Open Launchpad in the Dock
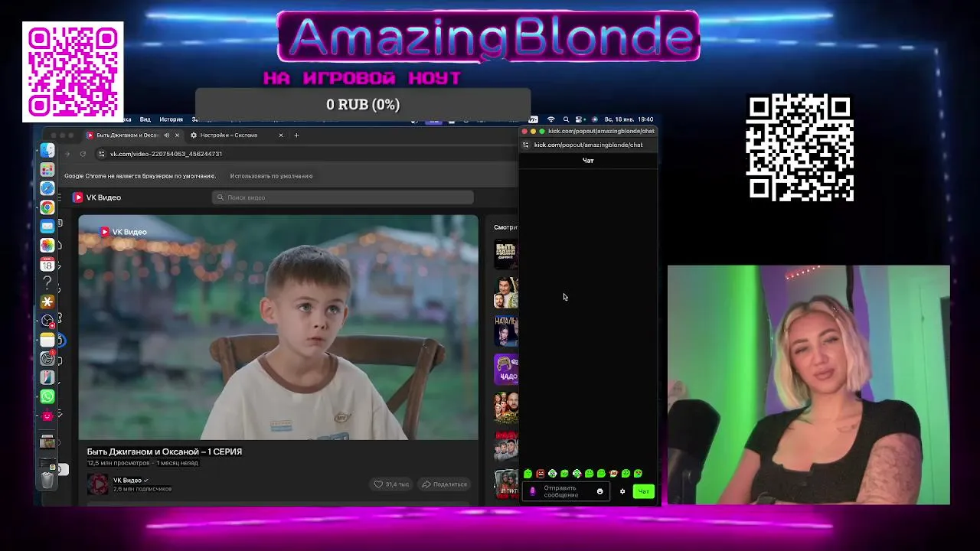The image size is (980, 551). pyautogui.click(x=47, y=169)
